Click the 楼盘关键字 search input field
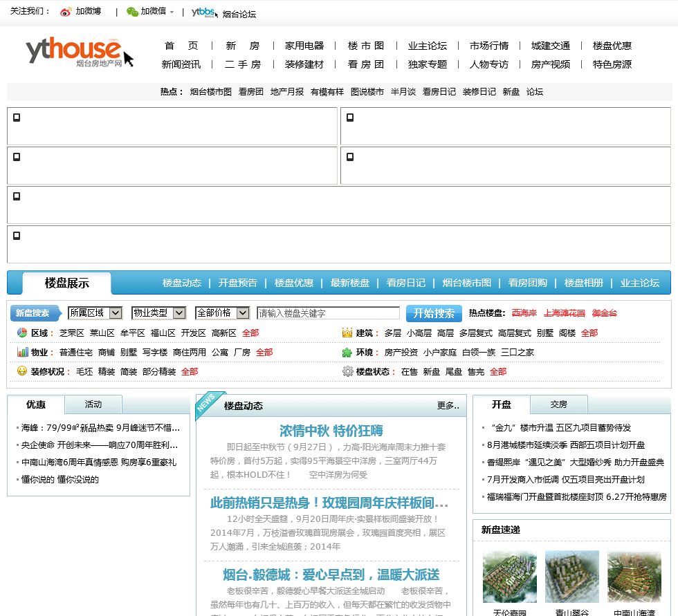678x616 pixels. [x=328, y=313]
